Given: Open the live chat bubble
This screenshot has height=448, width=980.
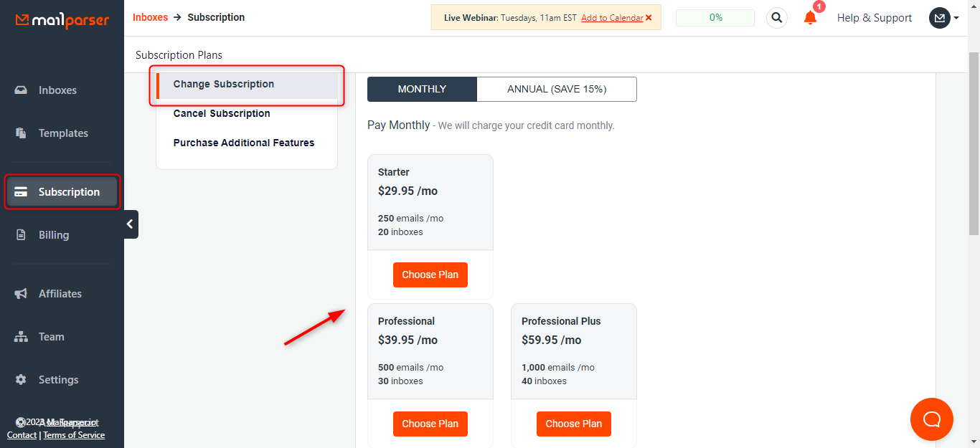Looking at the screenshot, I should [932, 419].
